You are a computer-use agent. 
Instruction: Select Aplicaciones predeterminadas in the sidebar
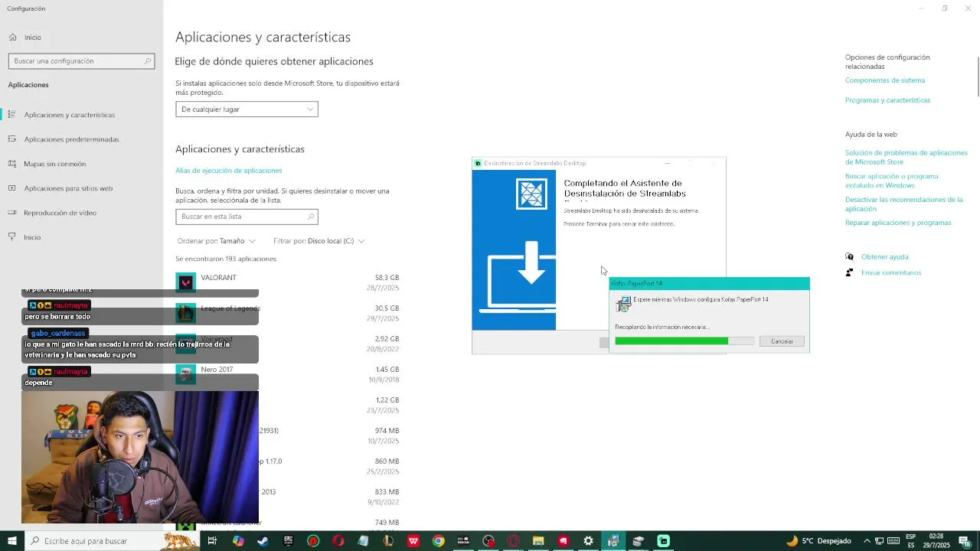71,139
